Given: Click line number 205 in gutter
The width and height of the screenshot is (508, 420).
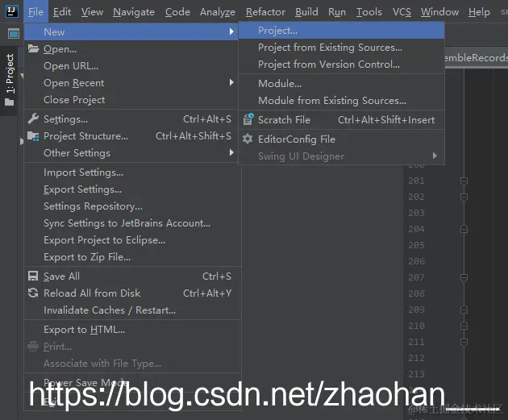Looking at the screenshot, I should click(416, 245).
